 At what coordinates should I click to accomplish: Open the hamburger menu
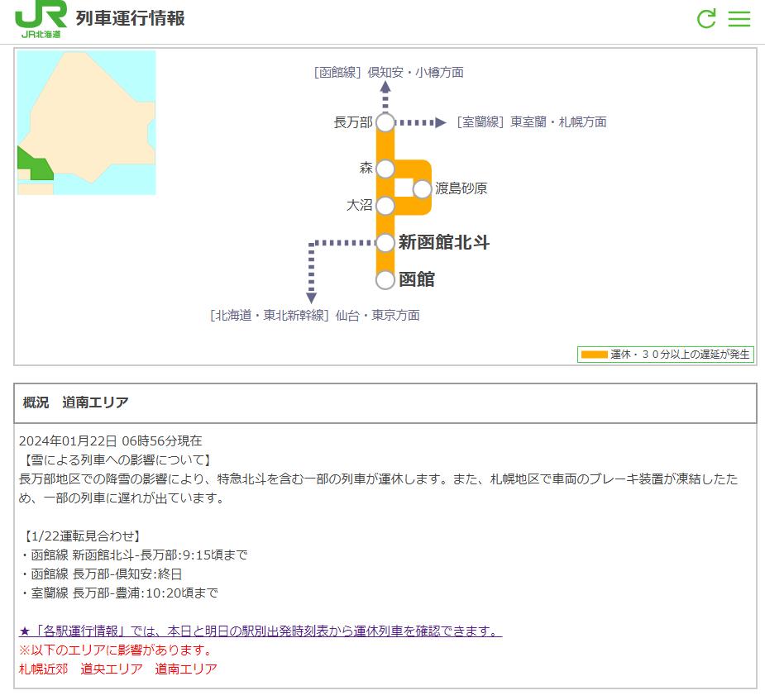point(739,18)
